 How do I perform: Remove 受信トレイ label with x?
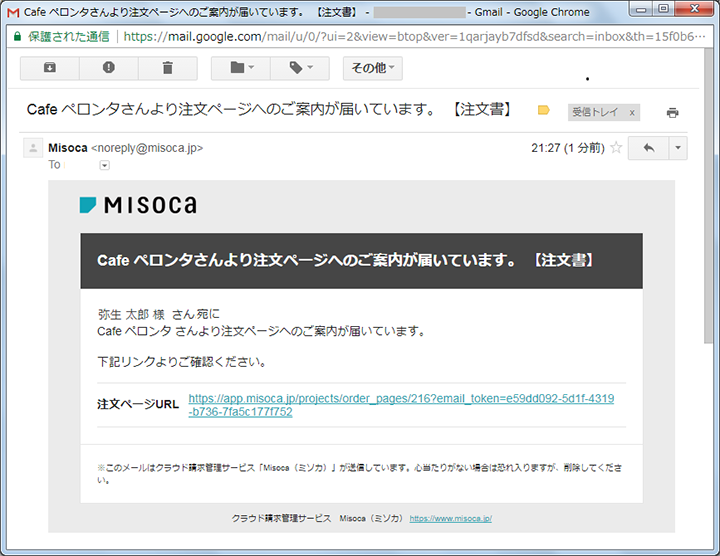632,112
